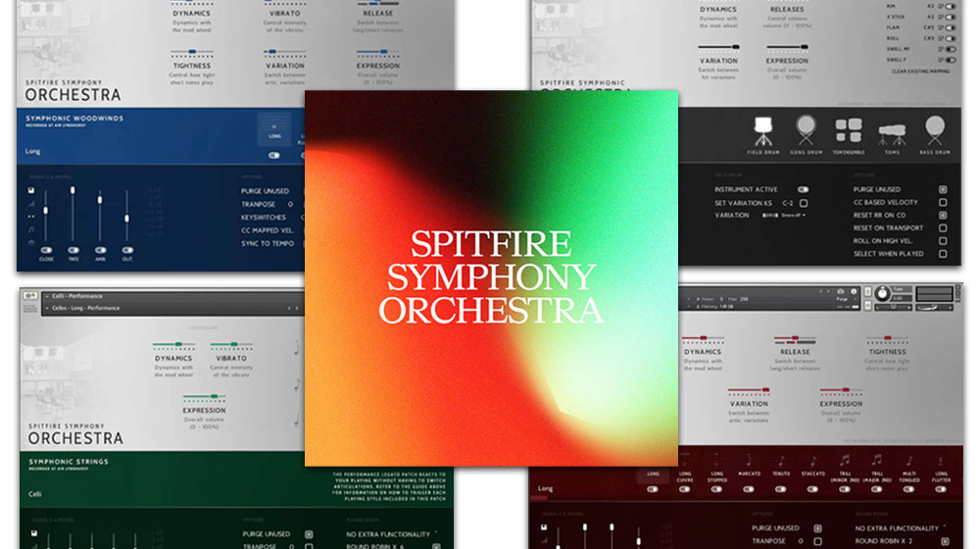The width and height of the screenshot is (980, 549).
Task: Toggle the Long articulation switch in red panel
Action: [653, 489]
